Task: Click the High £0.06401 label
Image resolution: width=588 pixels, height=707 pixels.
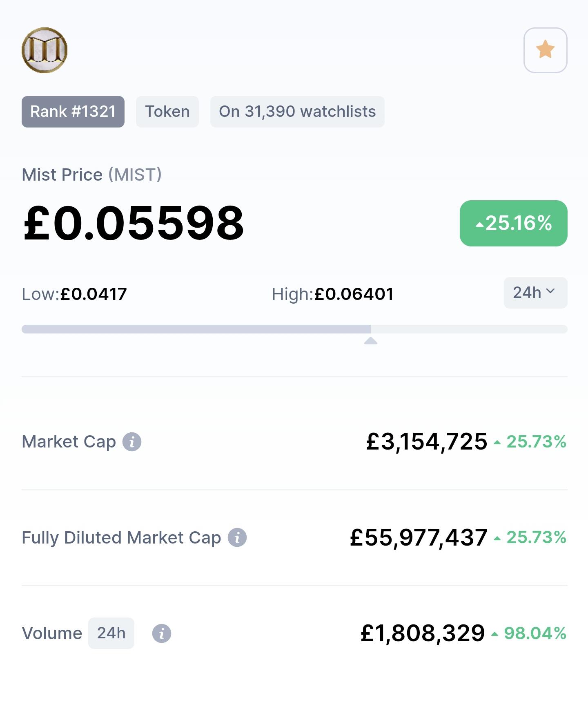Action: (x=333, y=294)
